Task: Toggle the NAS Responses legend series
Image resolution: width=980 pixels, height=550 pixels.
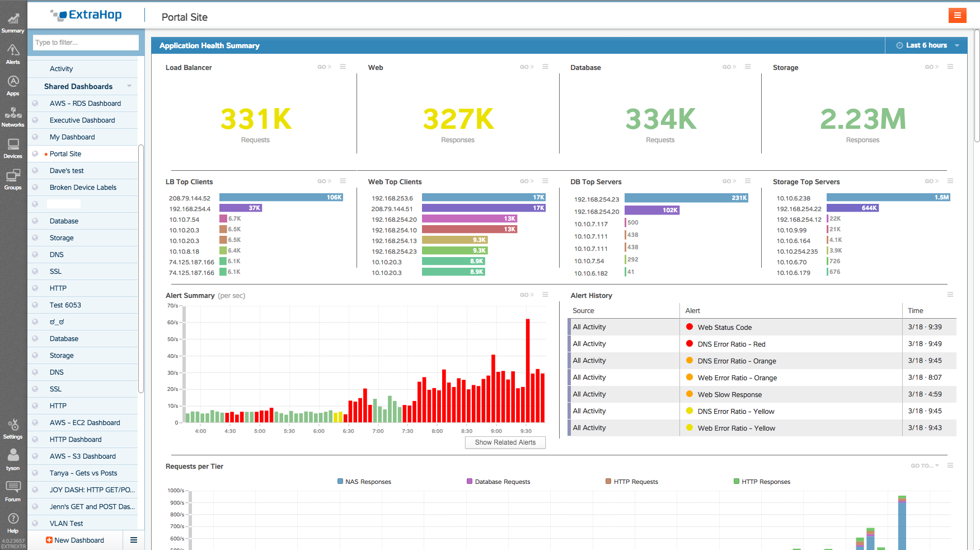Action: 364,482
